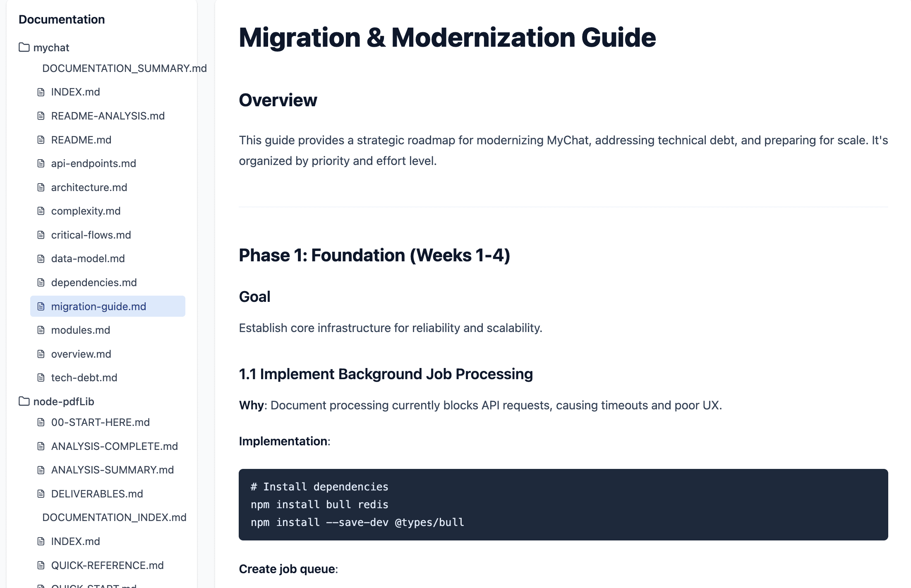Click the 1.1 Implement Background Job Processing heading
Image resolution: width=911 pixels, height=588 pixels.
point(386,374)
